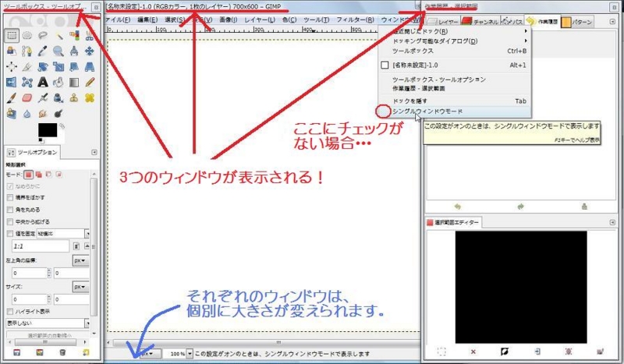Select the Rectangle Select tool

12,36
